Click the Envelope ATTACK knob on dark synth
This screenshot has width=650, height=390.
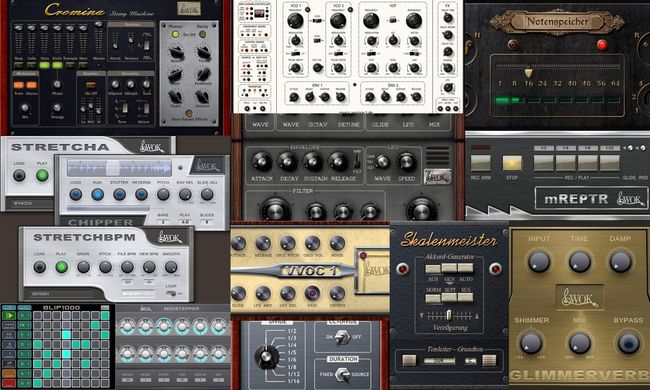(262, 162)
